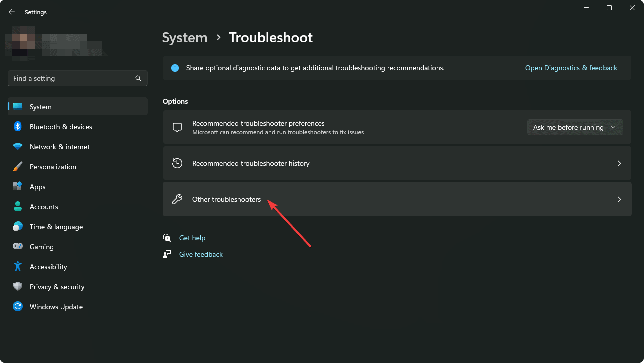Click the Find a setting search box
The width and height of the screenshot is (644, 363).
(x=77, y=78)
